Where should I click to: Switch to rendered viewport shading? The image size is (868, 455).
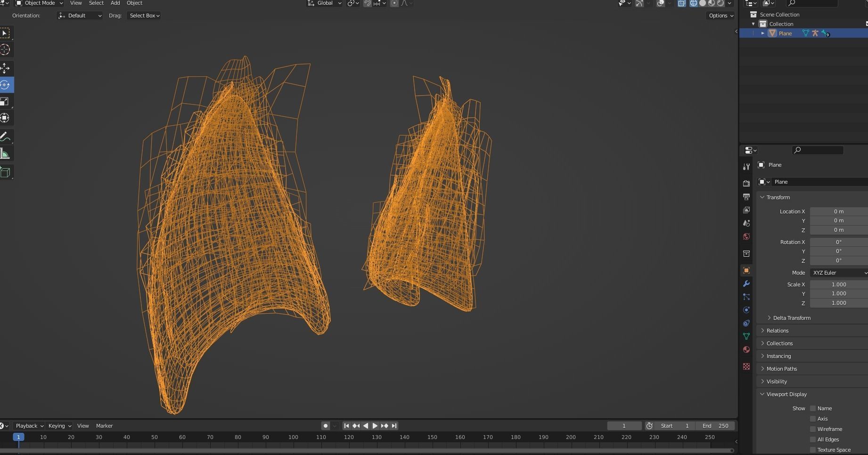click(721, 3)
